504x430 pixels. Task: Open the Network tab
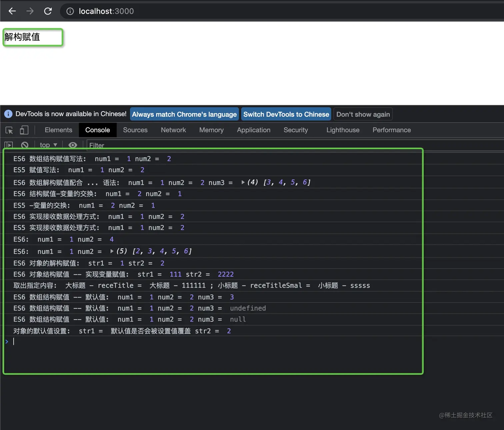pos(173,130)
